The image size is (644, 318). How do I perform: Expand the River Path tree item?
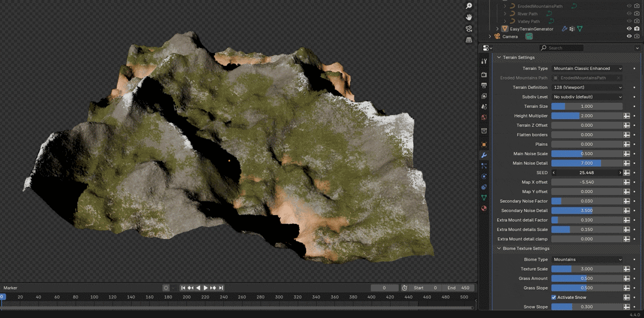pyautogui.click(x=505, y=13)
